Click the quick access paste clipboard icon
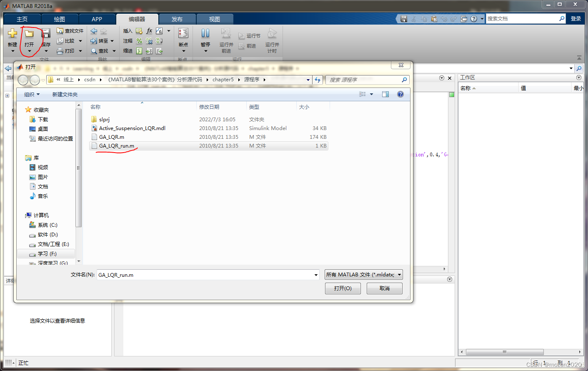 pyautogui.click(x=434, y=19)
